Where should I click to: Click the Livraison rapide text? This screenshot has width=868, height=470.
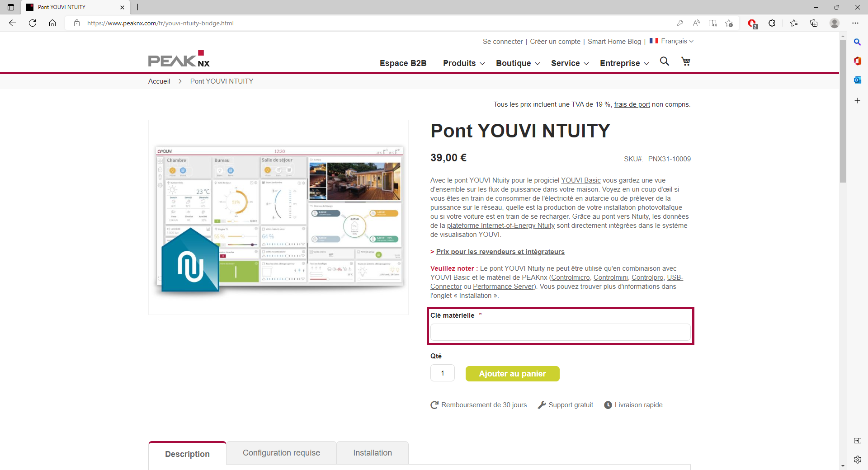pos(639,405)
